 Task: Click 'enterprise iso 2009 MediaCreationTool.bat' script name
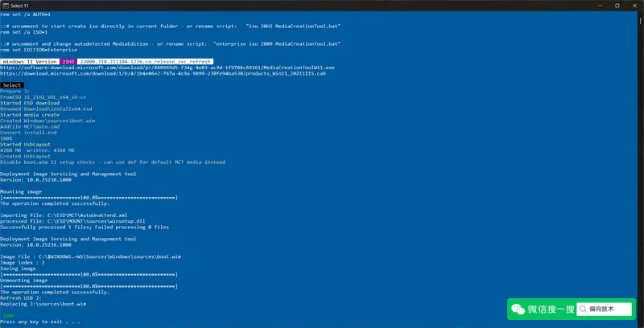(277, 44)
